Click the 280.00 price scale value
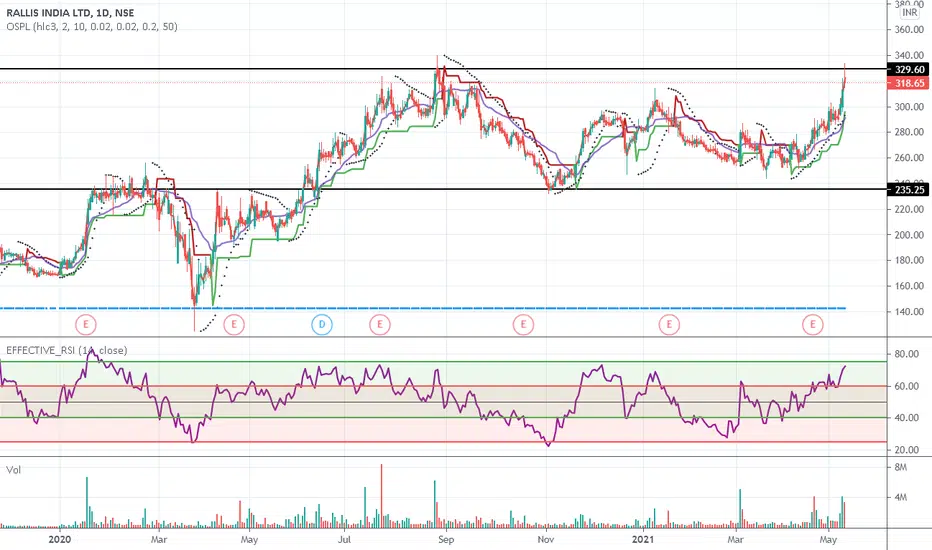The image size is (932, 550). [x=909, y=132]
